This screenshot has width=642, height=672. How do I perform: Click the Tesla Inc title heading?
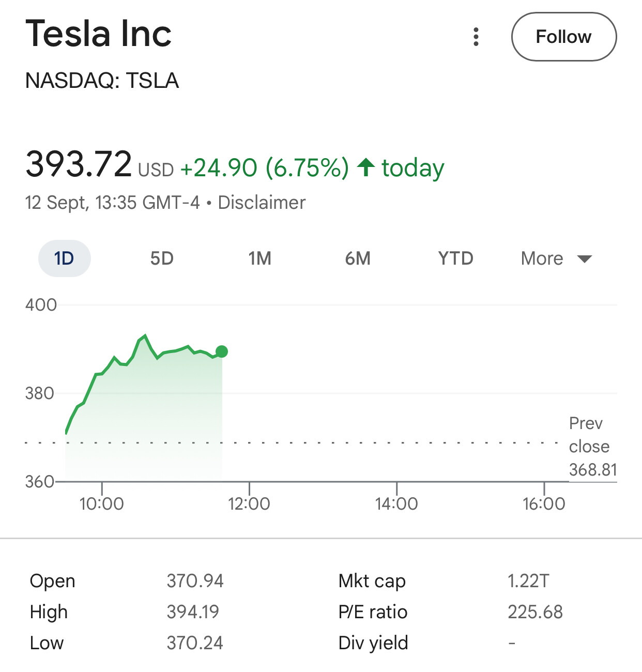[98, 34]
